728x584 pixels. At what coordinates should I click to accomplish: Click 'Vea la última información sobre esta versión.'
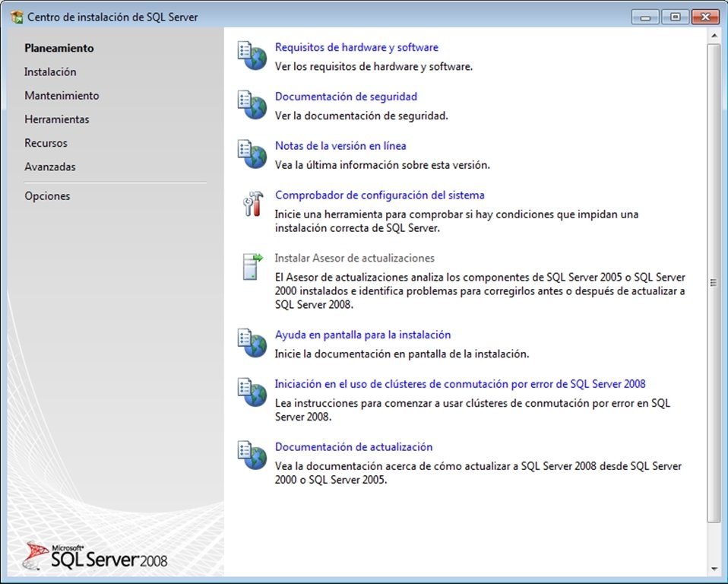tap(382, 165)
